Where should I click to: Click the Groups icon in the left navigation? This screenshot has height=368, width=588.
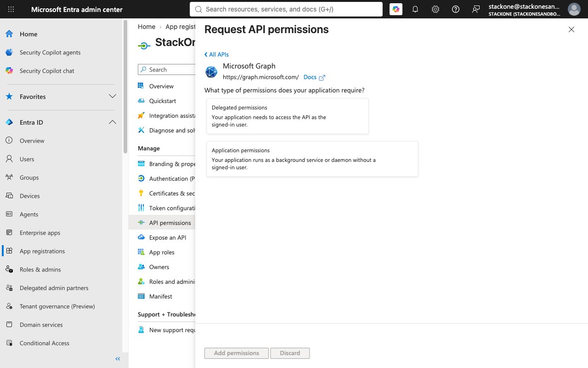(9, 178)
